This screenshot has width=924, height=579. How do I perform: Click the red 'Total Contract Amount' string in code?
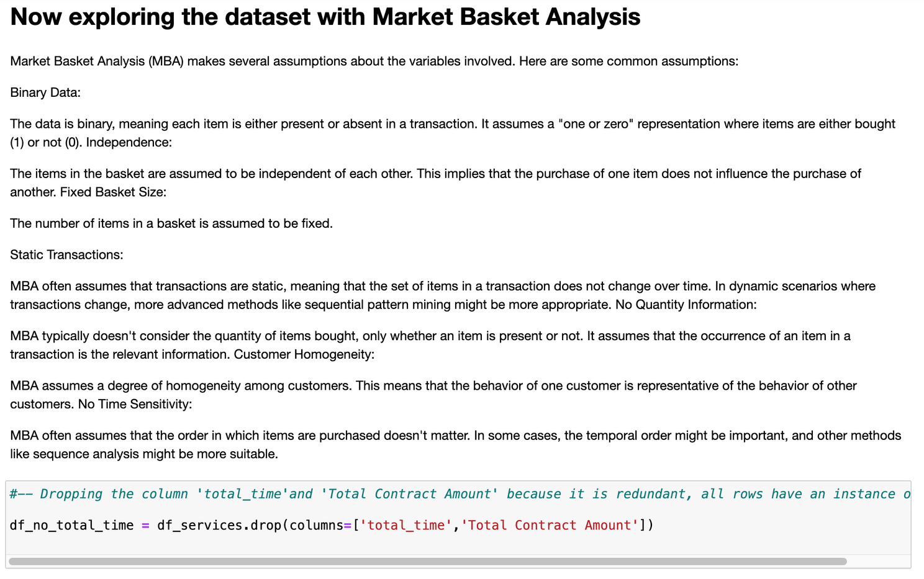pyautogui.click(x=550, y=525)
